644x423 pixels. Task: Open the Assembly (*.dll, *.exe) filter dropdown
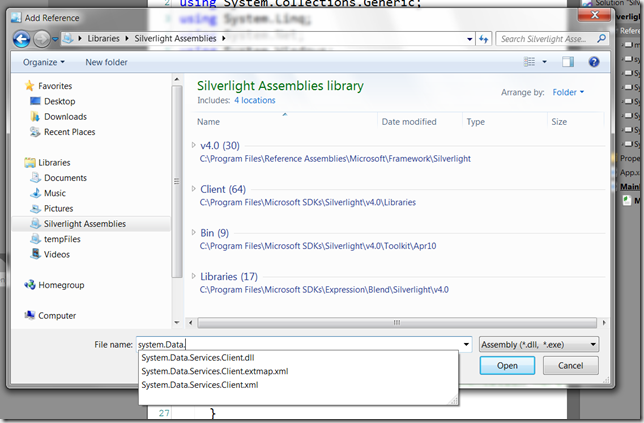(539, 345)
